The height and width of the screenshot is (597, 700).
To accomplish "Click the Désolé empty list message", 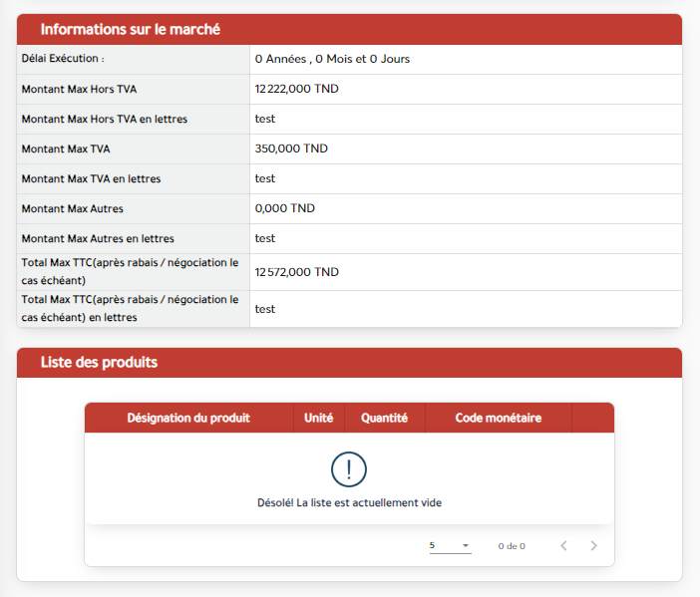I will [349, 503].
